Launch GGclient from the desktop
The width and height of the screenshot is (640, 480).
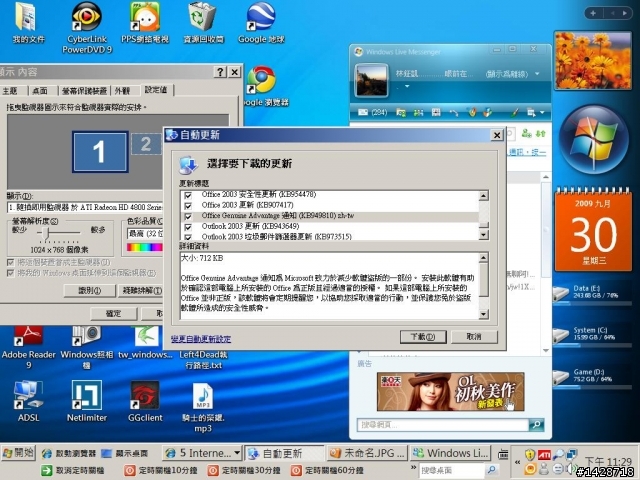pyautogui.click(x=145, y=395)
